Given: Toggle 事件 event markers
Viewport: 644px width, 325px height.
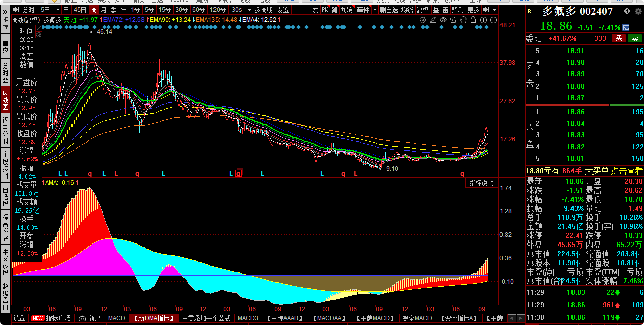Looking at the screenshot, I should (363, 10).
